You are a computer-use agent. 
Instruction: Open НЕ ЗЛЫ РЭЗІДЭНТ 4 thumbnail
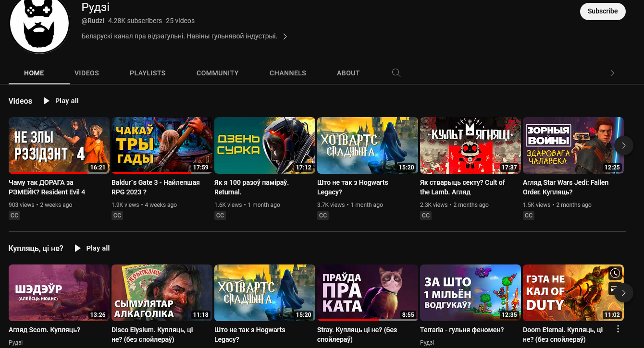tap(59, 145)
